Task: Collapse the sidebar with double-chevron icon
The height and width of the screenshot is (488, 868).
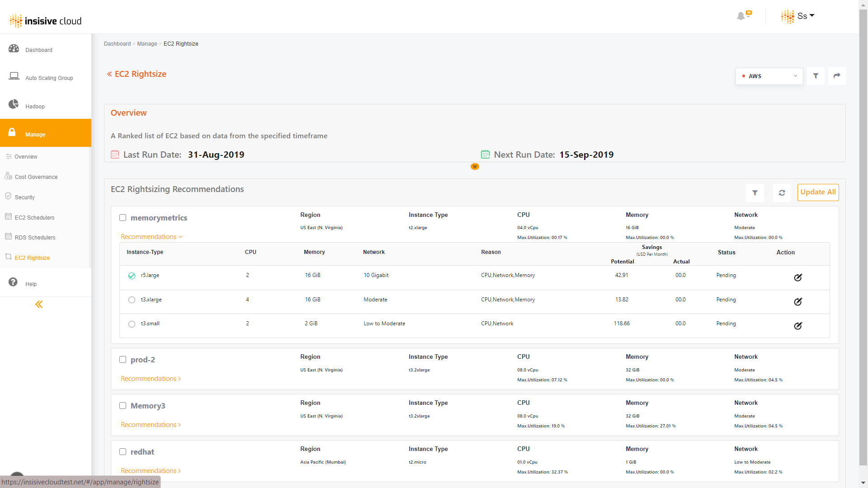Action: [x=39, y=304]
